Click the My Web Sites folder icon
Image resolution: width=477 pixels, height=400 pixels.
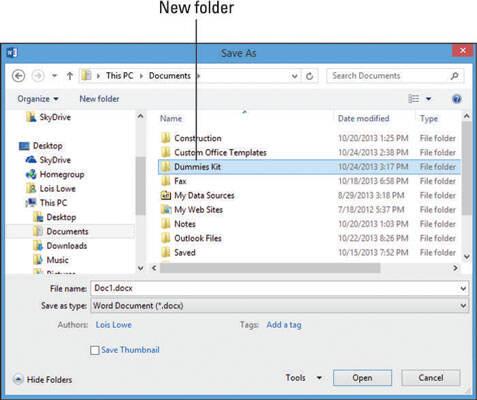tap(166, 210)
